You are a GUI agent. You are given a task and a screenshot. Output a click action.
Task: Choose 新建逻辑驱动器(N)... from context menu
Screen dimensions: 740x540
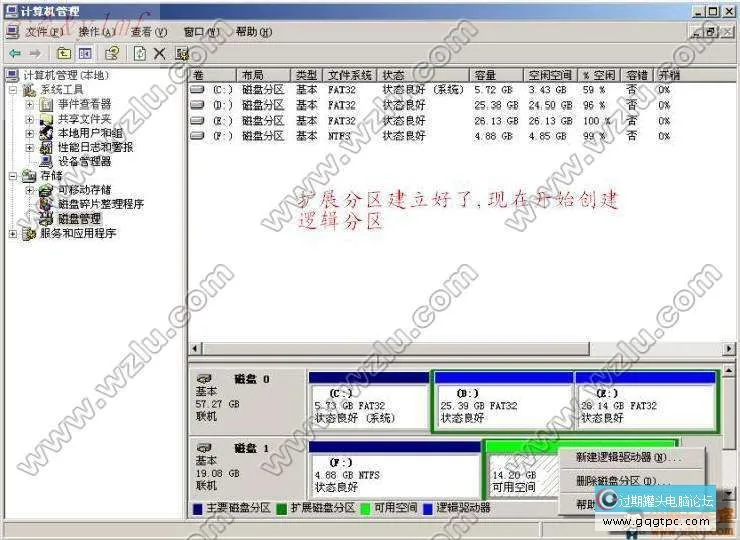pos(631,457)
